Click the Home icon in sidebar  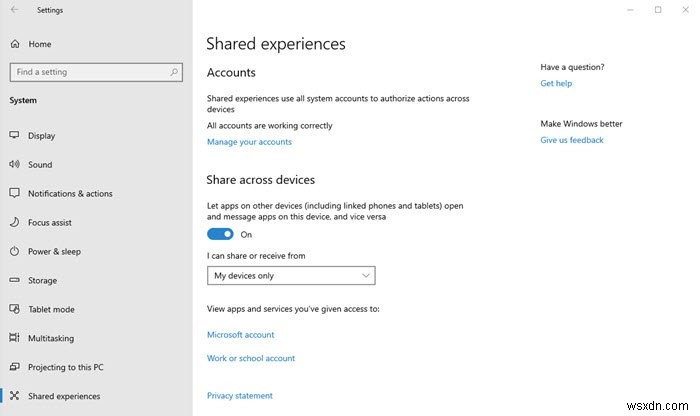tap(15, 44)
